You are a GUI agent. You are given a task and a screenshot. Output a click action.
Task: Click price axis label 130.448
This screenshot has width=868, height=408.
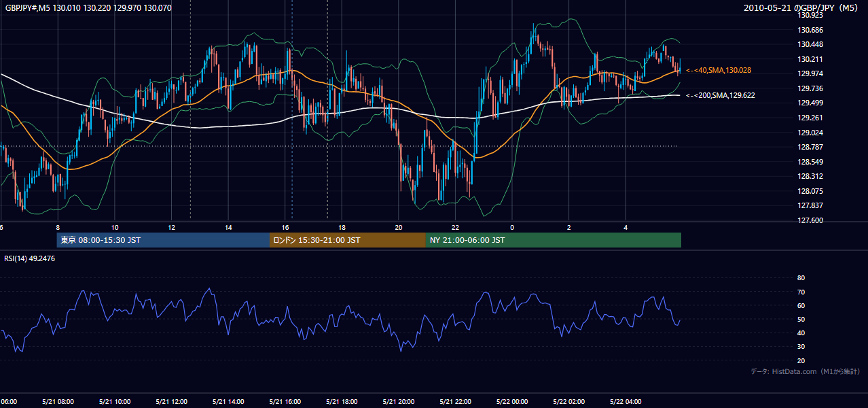pos(811,45)
